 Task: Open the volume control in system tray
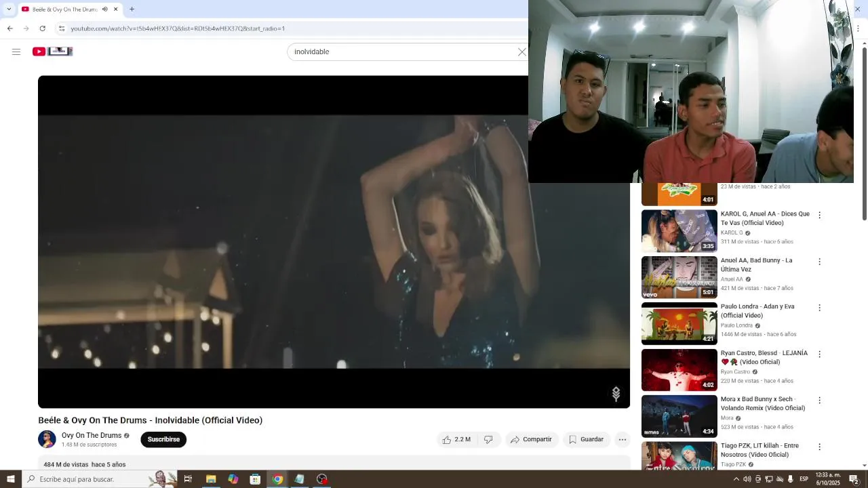[747, 479]
